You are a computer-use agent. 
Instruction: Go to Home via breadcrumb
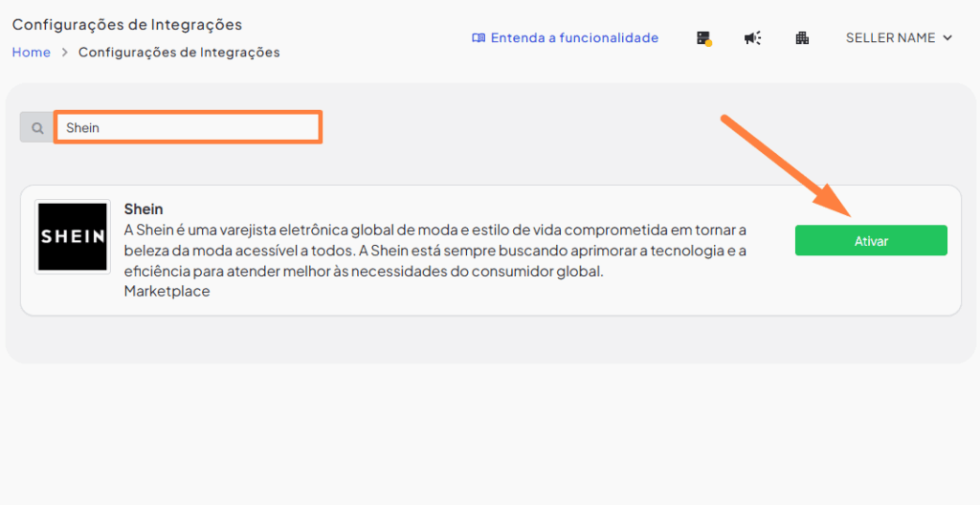[x=31, y=53]
